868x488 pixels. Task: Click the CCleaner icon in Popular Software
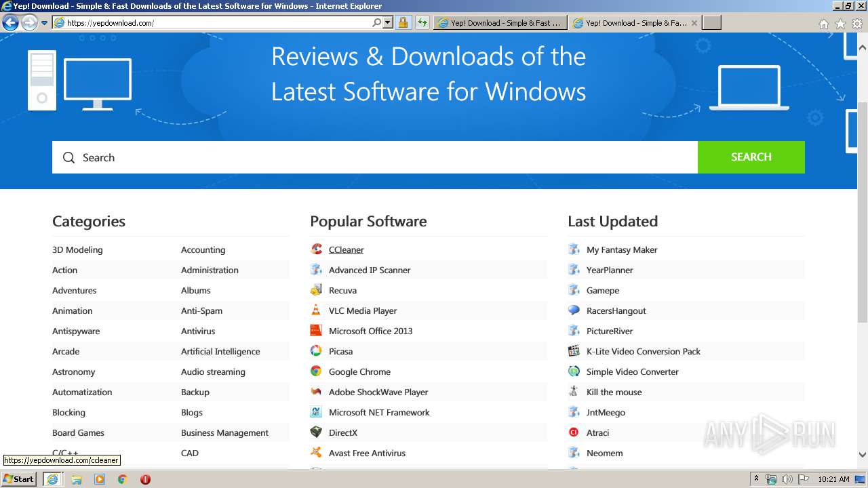pos(316,249)
